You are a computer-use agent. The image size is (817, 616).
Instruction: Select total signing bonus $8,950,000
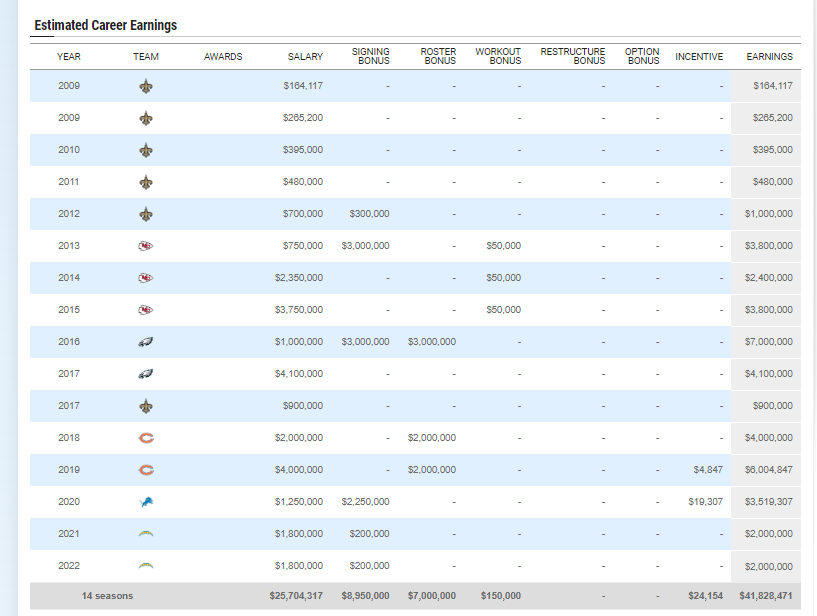click(365, 596)
